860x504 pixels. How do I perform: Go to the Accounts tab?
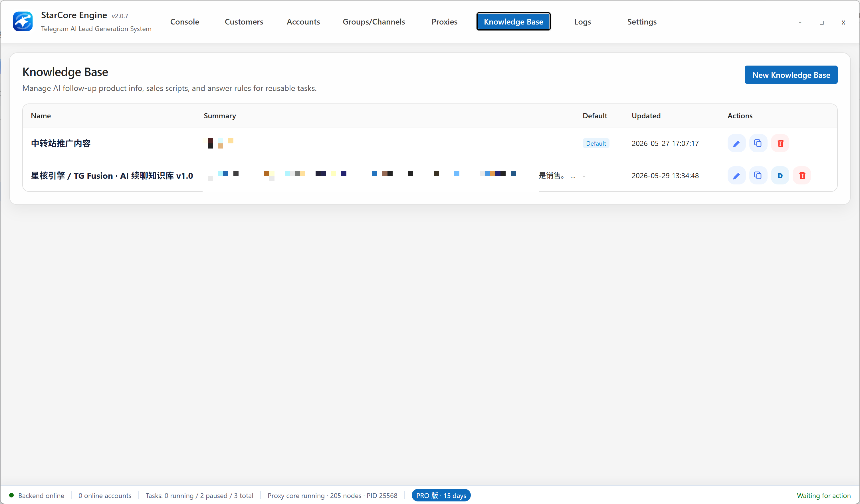coord(303,21)
